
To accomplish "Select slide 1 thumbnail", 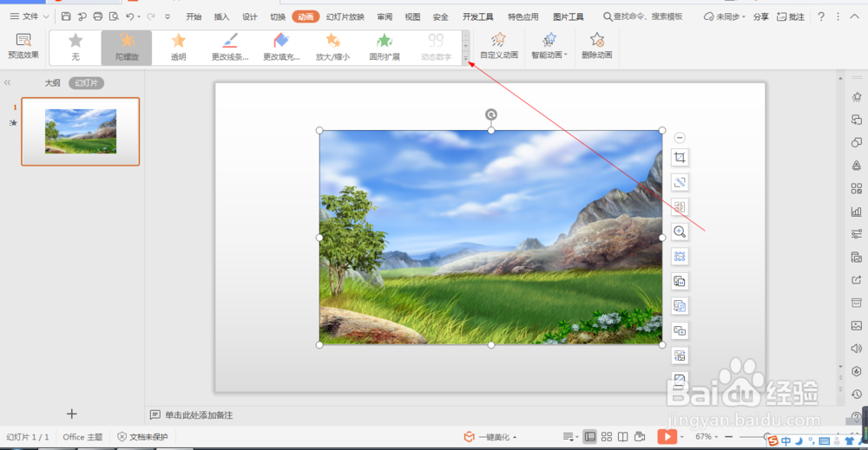I will 80,132.
